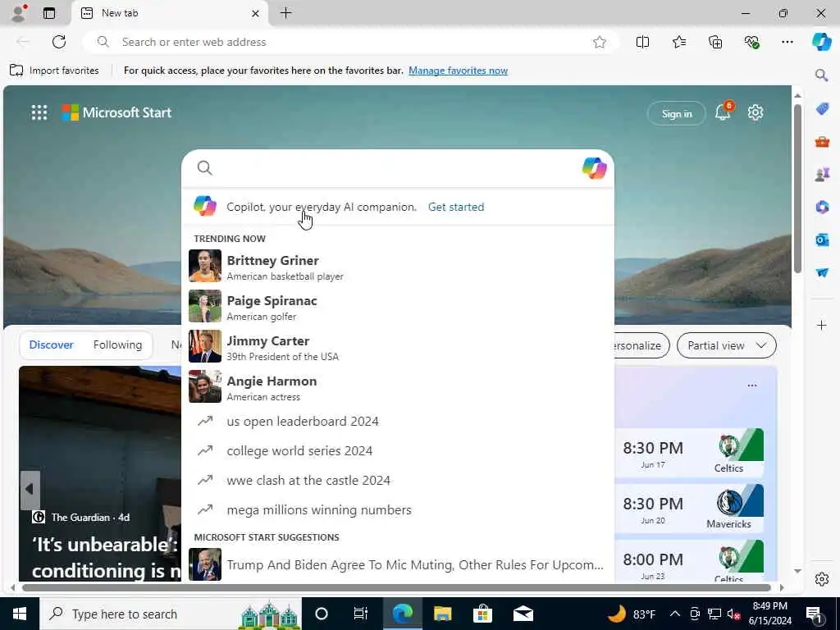
Task: Click Get started for Copilot
Action: [456, 207]
